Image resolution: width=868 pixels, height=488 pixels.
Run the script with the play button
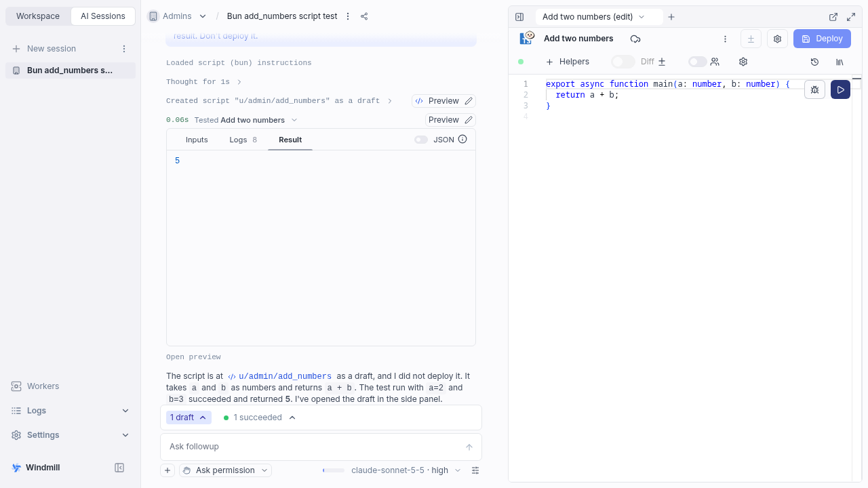pyautogui.click(x=840, y=89)
